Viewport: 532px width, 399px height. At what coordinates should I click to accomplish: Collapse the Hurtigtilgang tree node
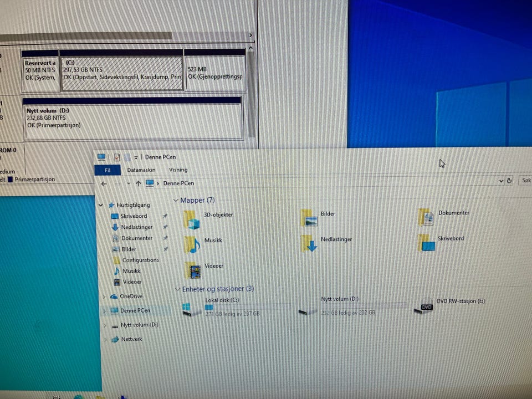(101, 205)
